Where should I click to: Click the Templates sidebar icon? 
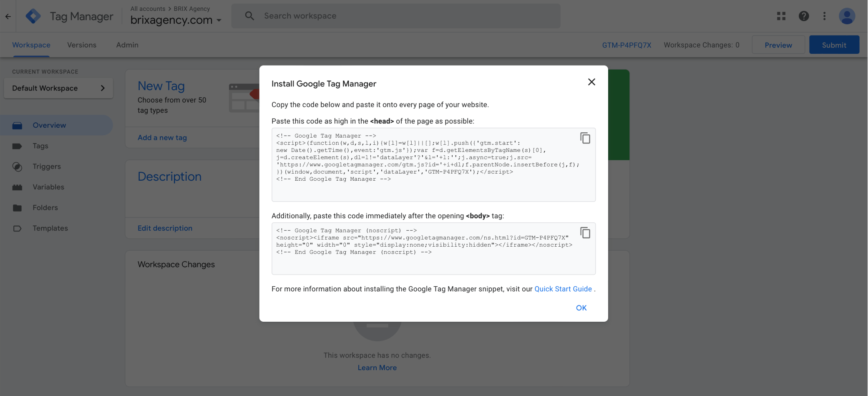coord(17,228)
